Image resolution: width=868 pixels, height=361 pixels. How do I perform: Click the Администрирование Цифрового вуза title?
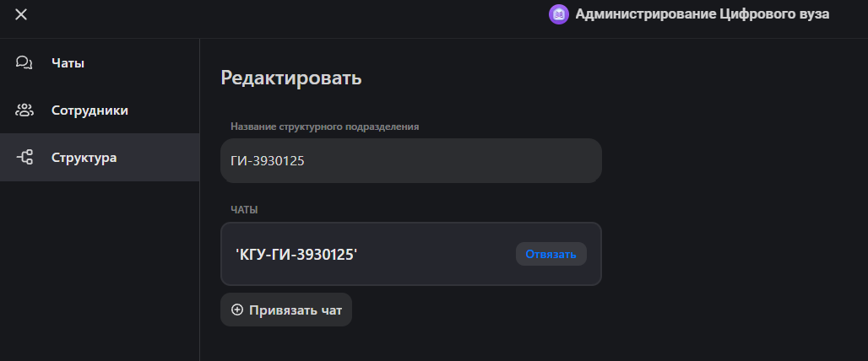(702, 14)
